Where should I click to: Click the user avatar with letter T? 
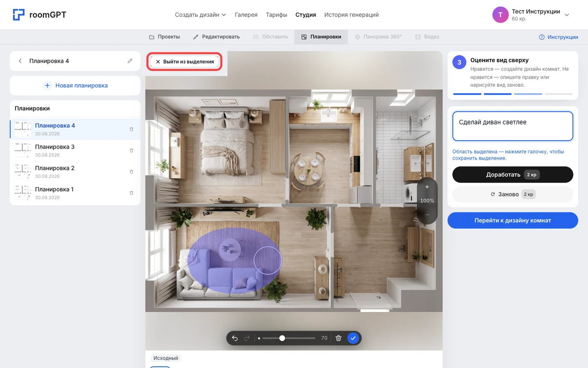(500, 15)
